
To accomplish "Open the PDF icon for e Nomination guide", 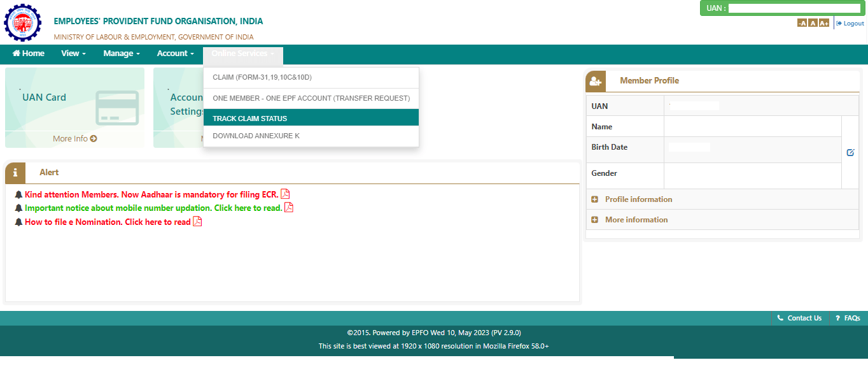I will pos(197,221).
